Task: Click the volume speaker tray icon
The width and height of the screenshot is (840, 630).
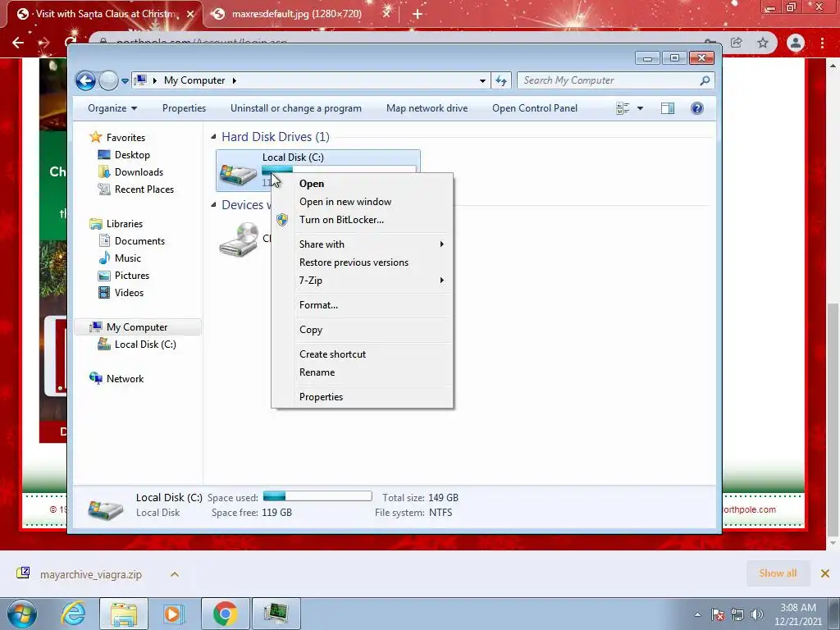Action: pos(756,614)
